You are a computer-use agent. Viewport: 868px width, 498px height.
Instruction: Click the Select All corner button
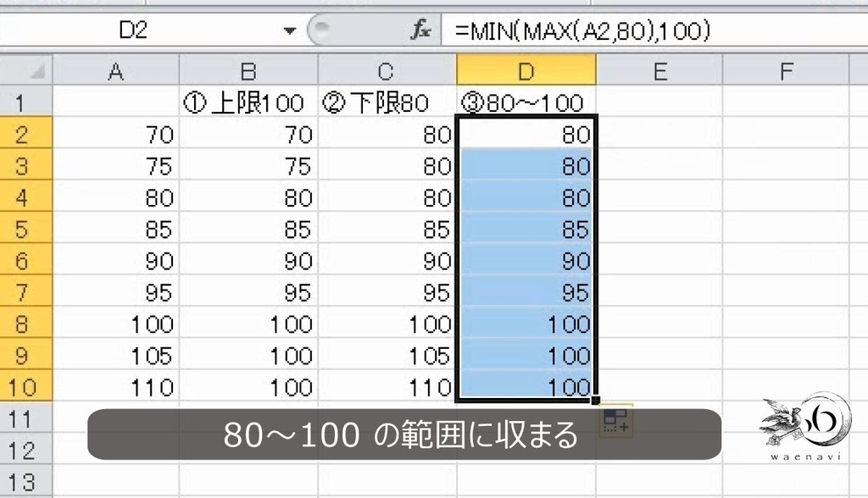click(28, 70)
